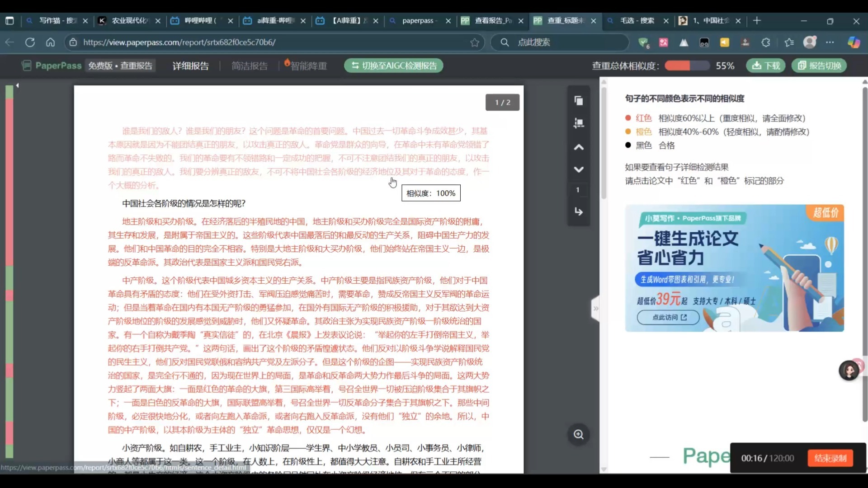Click the fit-page icon under the copy icon
The image size is (868, 488).
pos(579,123)
